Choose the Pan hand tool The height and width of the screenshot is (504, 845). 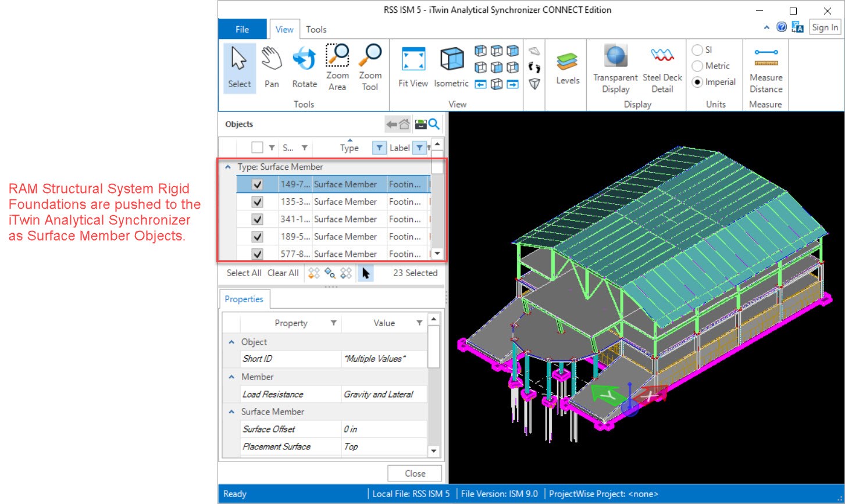272,68
